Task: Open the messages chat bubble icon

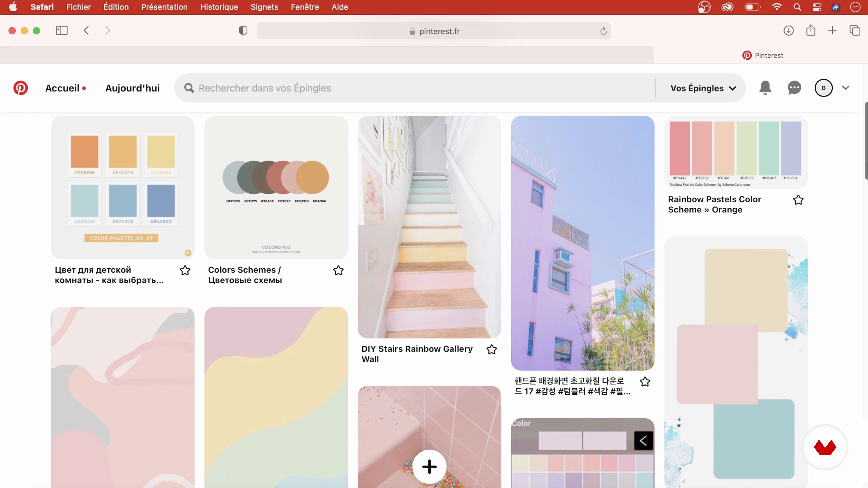Action: pyautogui.click(x=794, y=88)
